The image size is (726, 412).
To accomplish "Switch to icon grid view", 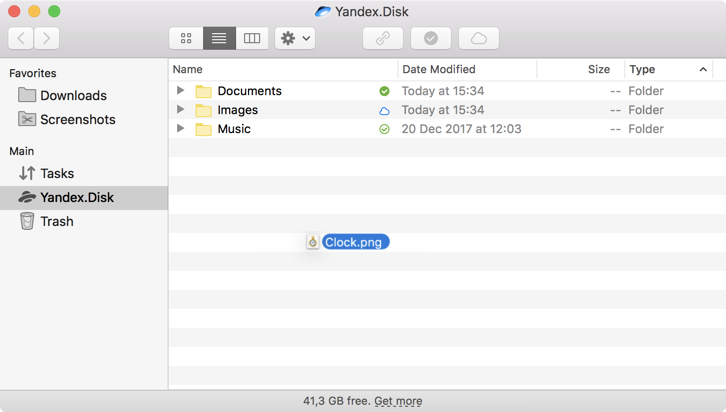I will click(186, 38).
